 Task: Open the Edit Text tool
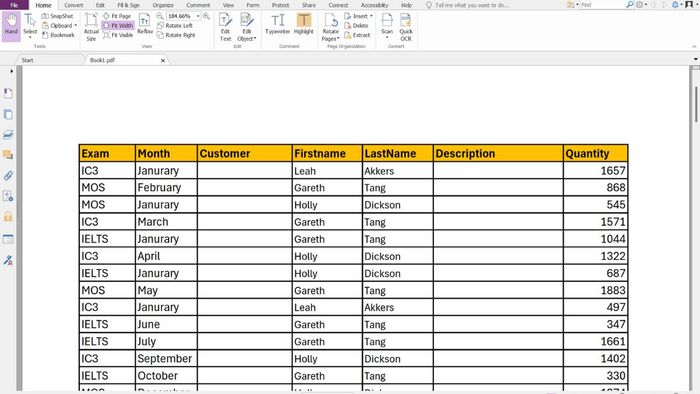pyautogui.click(x=225, y=27)
